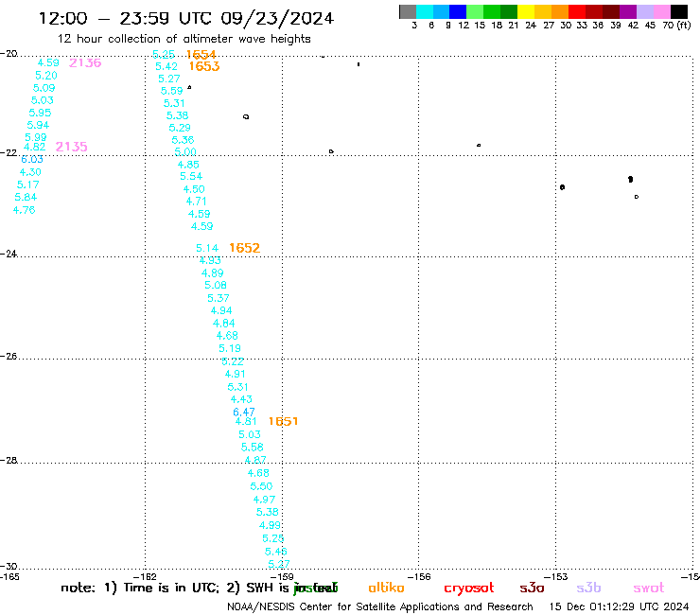Click the 4.76 wave height value
Screen dimensions: 700x615
(x=24, y=210)
